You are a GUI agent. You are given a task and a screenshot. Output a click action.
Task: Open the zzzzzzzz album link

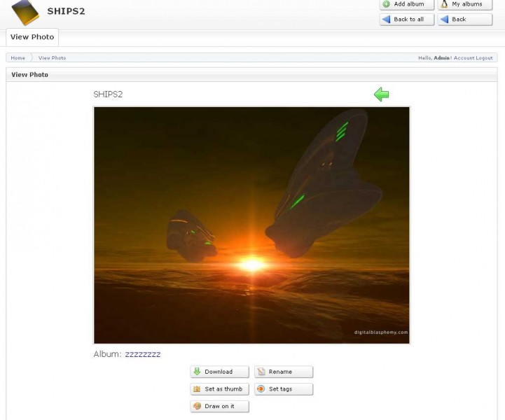coord(143,354)
